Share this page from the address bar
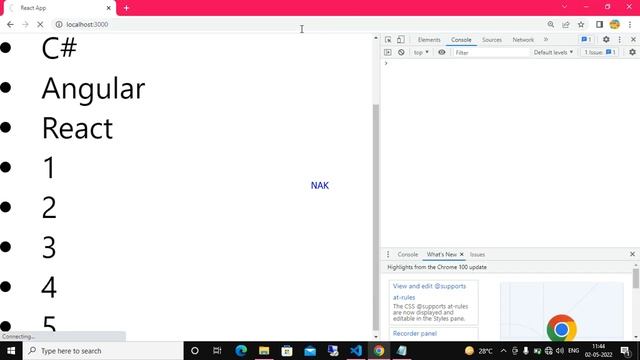 pos(566,24)
